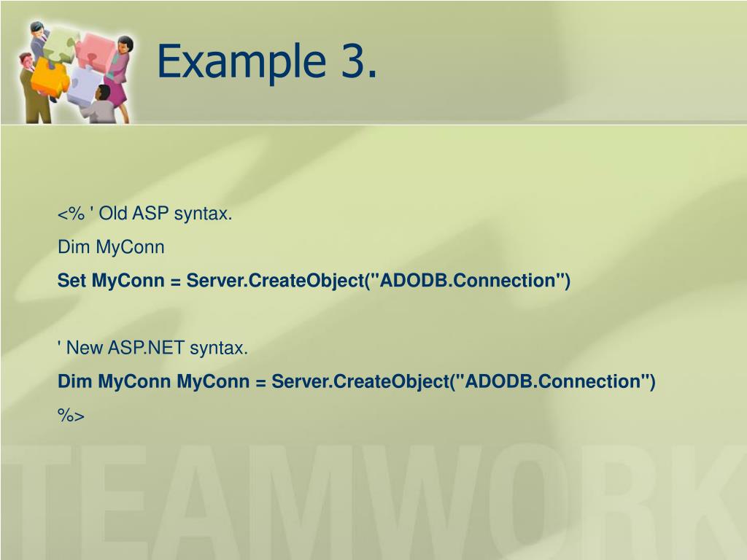This screenshot has width=747, height=560.
Task: Click the teamwork puzzle clipart image
Action: tap(76, 72)
